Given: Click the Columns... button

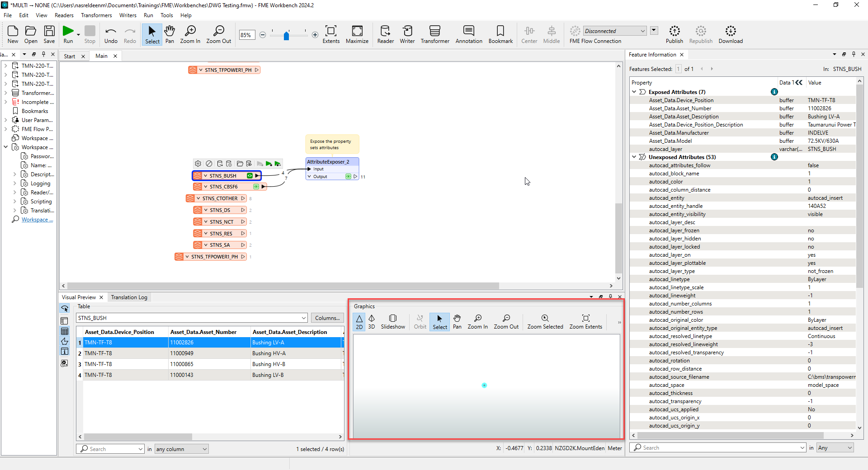Looking at the screenshot, I should [327, 318].
